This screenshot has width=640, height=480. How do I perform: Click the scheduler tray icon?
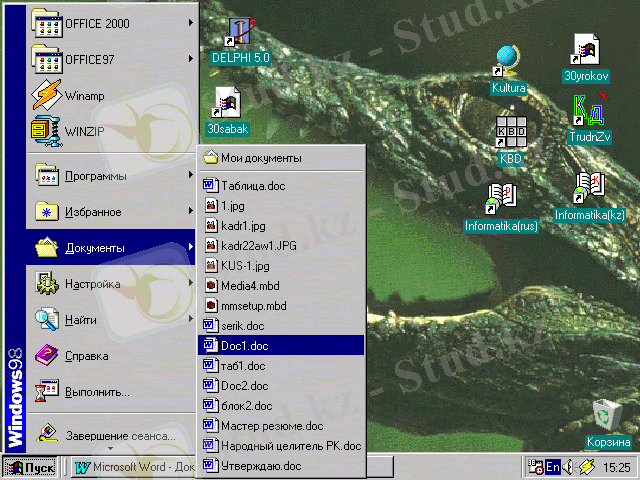pos(535,467)
